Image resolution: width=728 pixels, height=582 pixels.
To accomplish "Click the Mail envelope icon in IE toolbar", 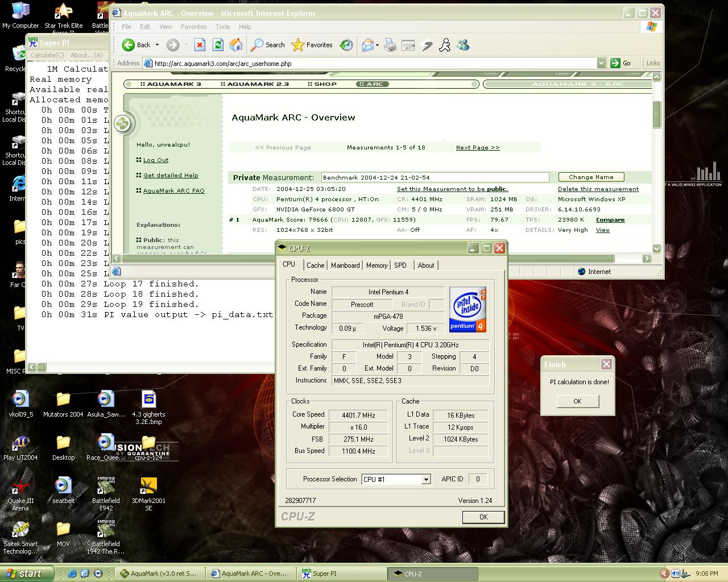I will point(367,45).
